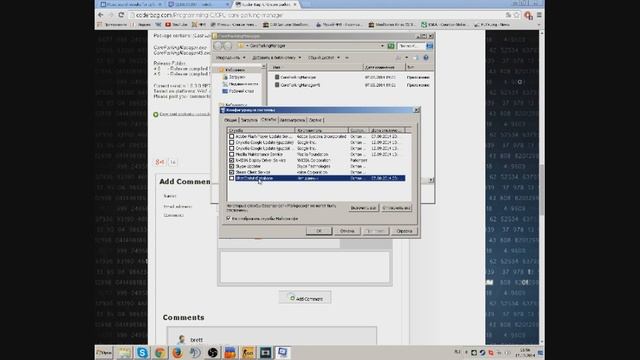Open Firefox from the taskbar

(177, 352)
